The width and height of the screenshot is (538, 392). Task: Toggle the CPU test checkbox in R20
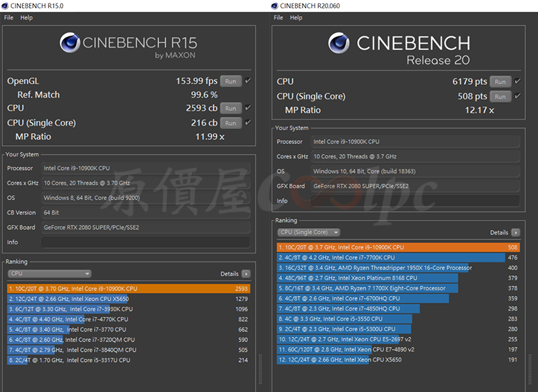pyautogui.click(x=517, y=81)
